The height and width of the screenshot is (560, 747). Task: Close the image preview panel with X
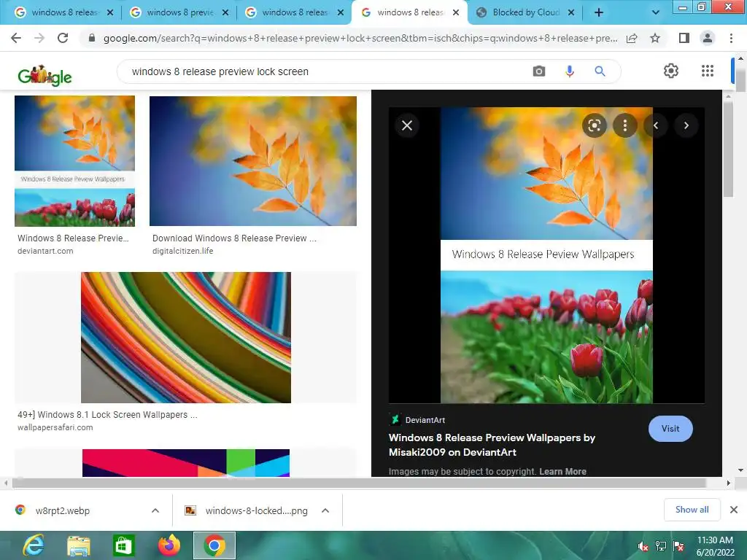coord(407,125)
